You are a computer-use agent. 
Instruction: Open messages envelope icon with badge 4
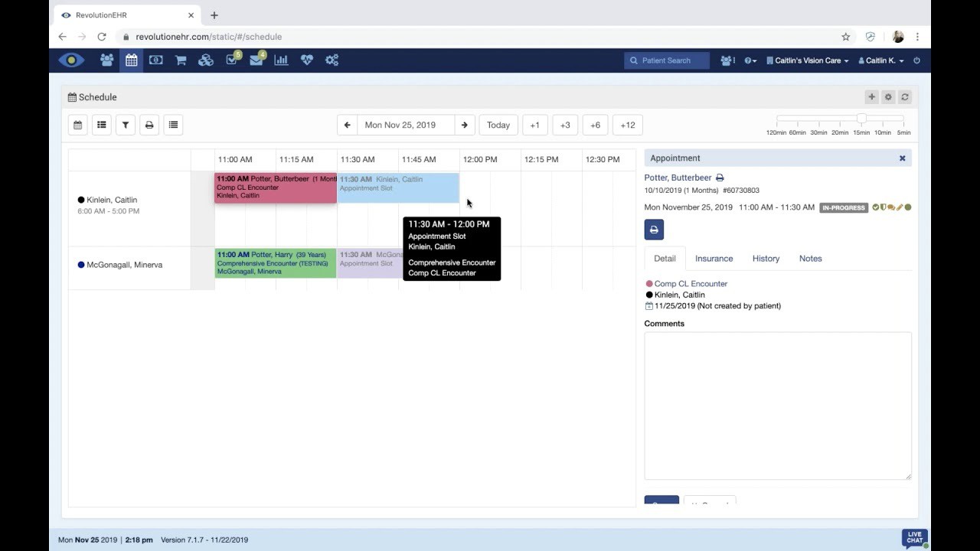click(256, 60)
